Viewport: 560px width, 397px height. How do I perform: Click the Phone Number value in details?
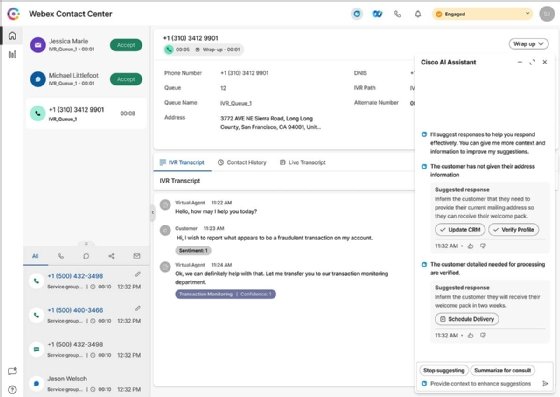tap(244, 73)
